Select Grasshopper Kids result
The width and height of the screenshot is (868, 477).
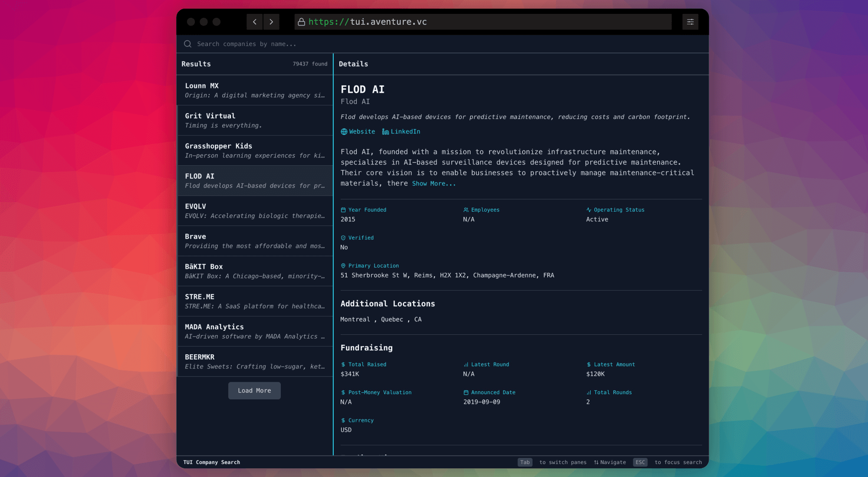pos(255,150)
